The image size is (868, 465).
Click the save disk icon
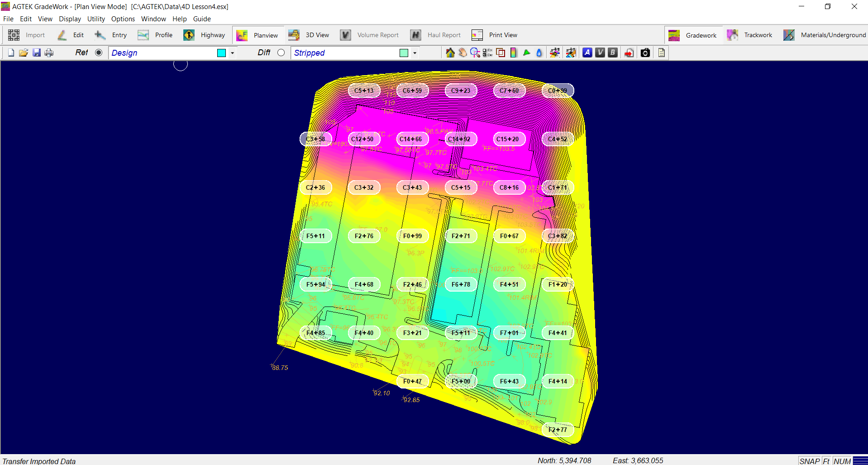tap(37, 53)
